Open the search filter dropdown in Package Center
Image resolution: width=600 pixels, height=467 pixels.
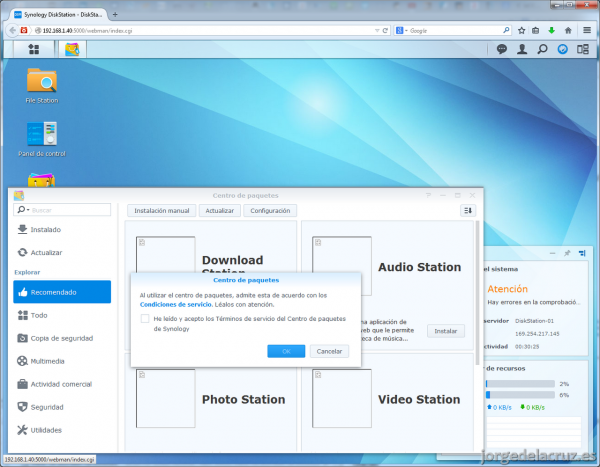[23, 210]
